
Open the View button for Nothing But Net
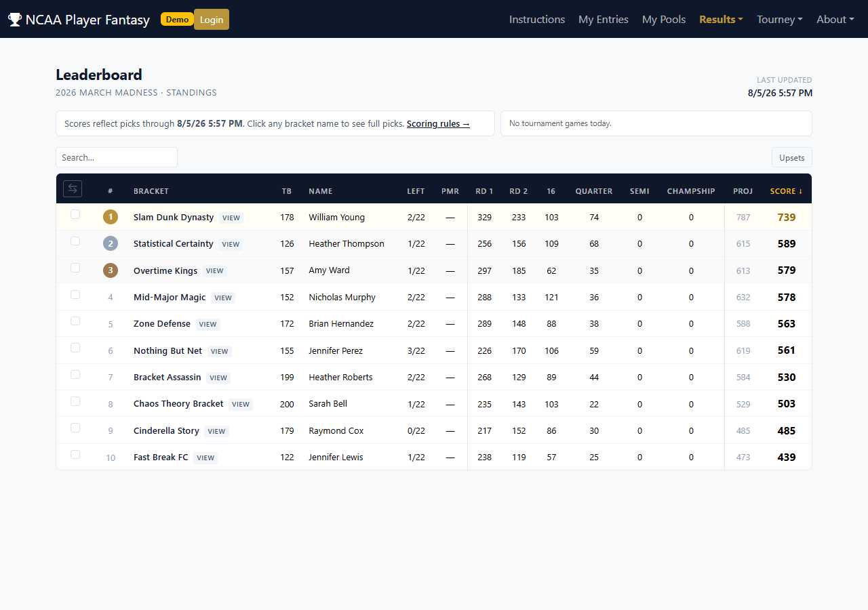click(219, 351)
